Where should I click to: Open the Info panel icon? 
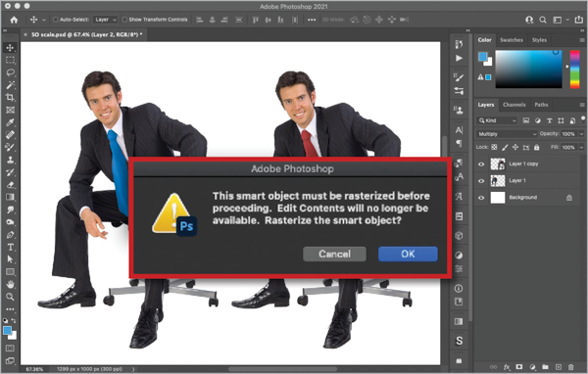pyautogui.click(x=459, y=289)
